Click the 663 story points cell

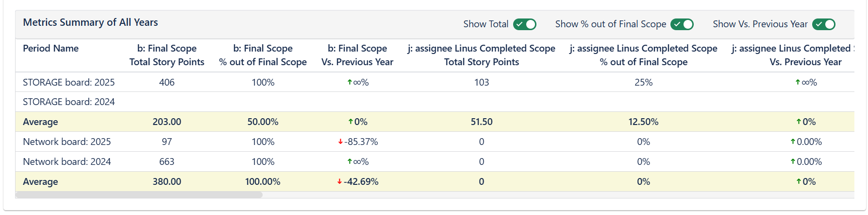coord(167,161)
